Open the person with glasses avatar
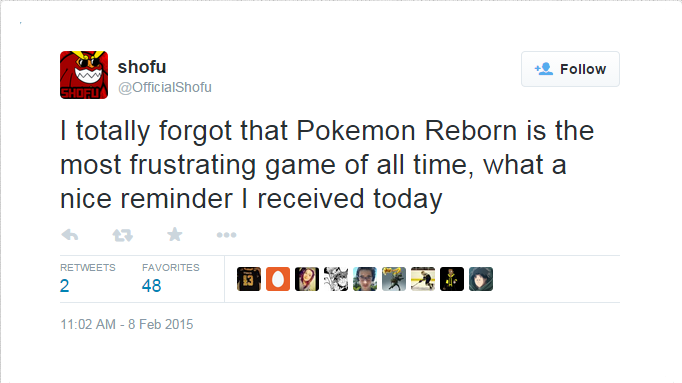 click(x=365, y=279)
